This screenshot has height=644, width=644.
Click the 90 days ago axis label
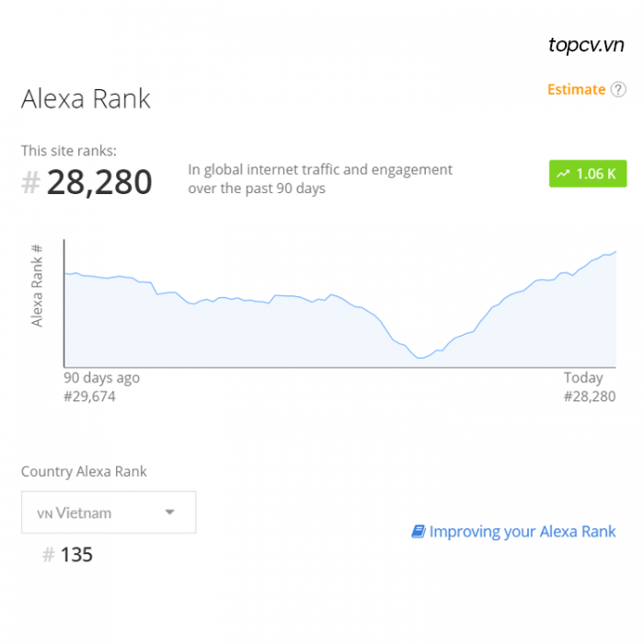tap(101, 377)
